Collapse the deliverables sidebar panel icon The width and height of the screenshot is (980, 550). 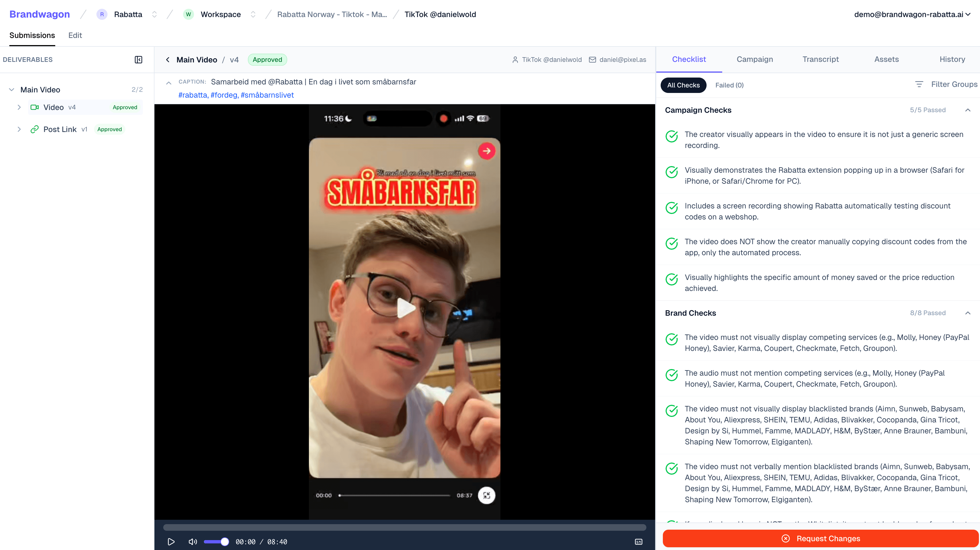tap(139, 59)
